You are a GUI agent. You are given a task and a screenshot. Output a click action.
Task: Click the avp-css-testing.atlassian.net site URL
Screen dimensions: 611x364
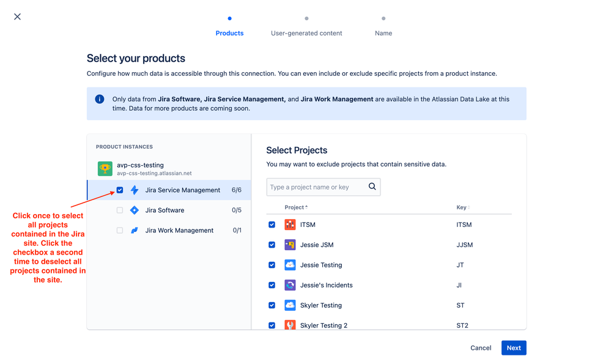(x=154, y=173)
